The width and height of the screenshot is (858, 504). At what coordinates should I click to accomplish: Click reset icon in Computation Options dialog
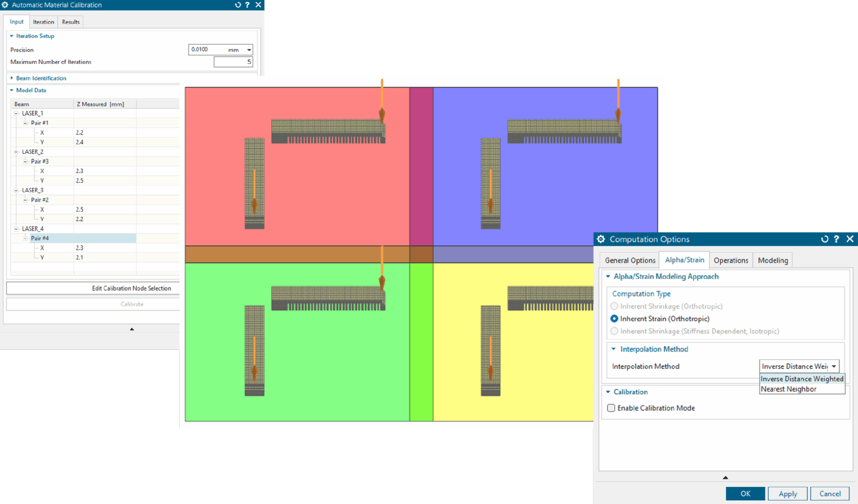click(824, 239)
